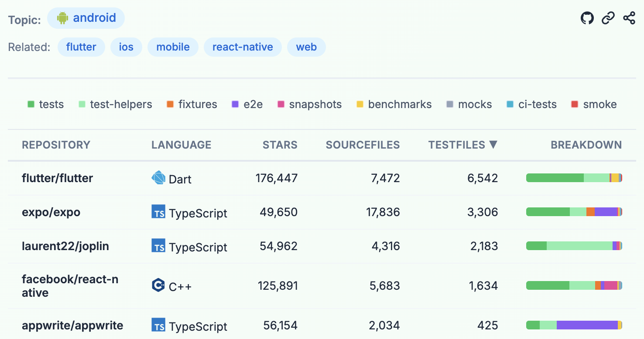Click laurent22/joplin breakdown bar
Image resolution: width=644 pixels, height=339 pixels.
pos(574,246)
